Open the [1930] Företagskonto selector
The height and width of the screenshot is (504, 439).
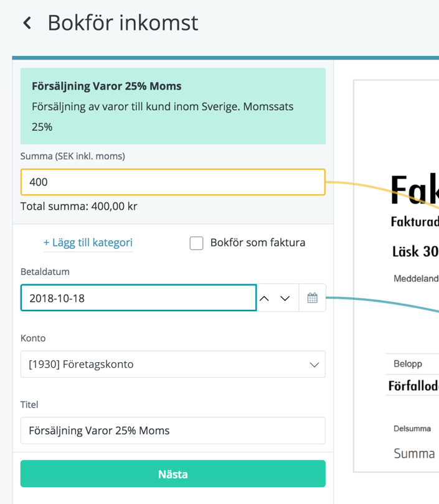[173, 364]
